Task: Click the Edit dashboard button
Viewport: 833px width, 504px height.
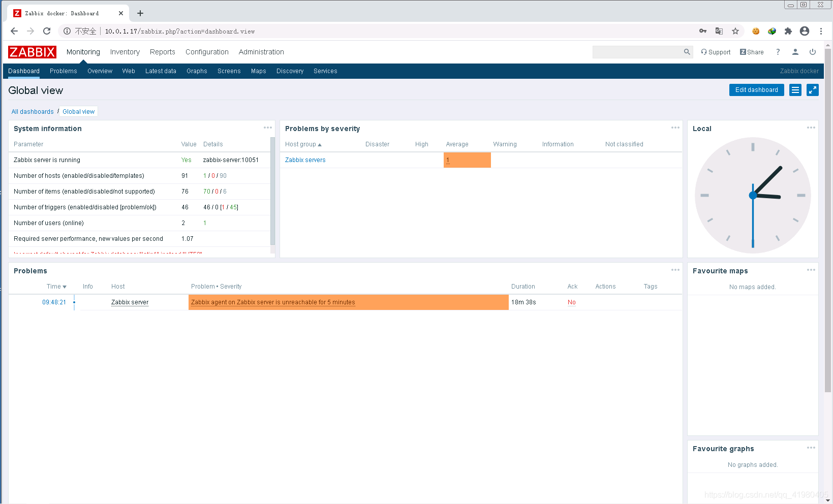Action: click(x=757, y=90)
